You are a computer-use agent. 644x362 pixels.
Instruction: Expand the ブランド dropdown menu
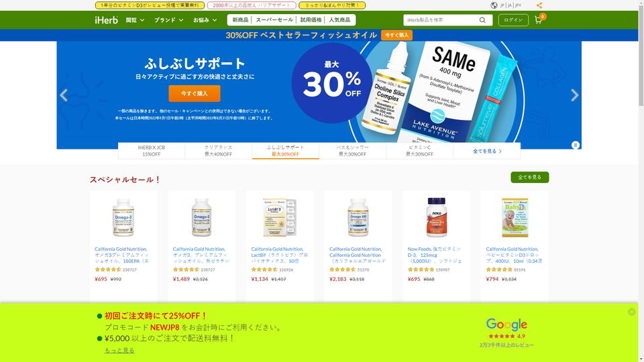[x=169, y=19]
